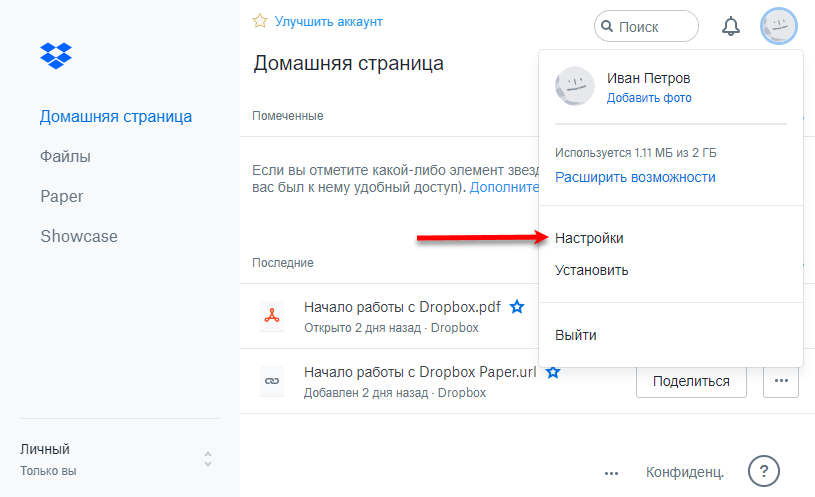Open file Начало работы с Dropbox Paper.url
This screenshot has width=815, height=497.
[420, 372]
